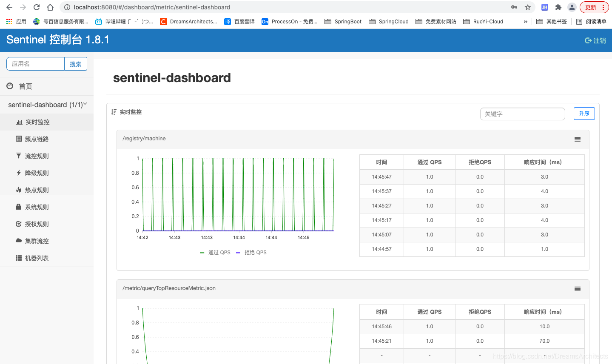Click the 实时监控 chart icon

pyautogui.click(x=19, y=122)
